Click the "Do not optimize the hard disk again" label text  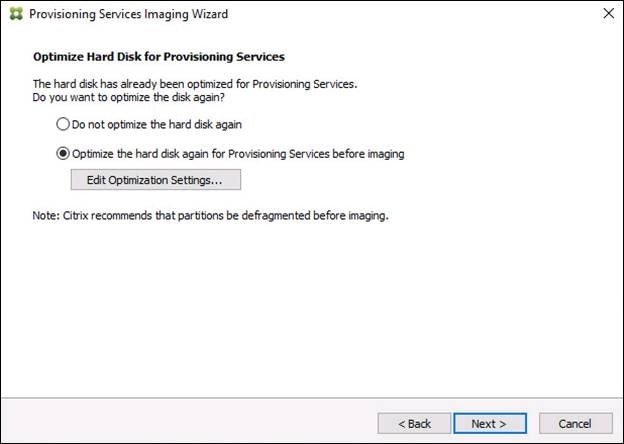tap(156, 125)
